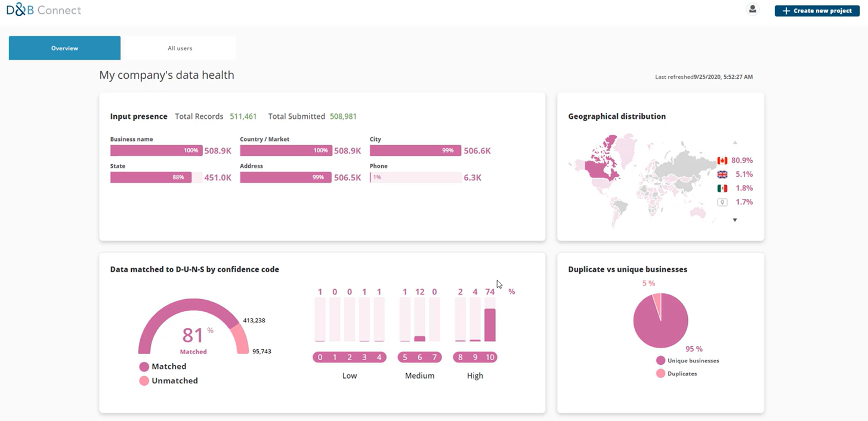Click the Mexico flag icon
Image resolution: width=868 pixels, height=421 pixels.
(722, 188)
